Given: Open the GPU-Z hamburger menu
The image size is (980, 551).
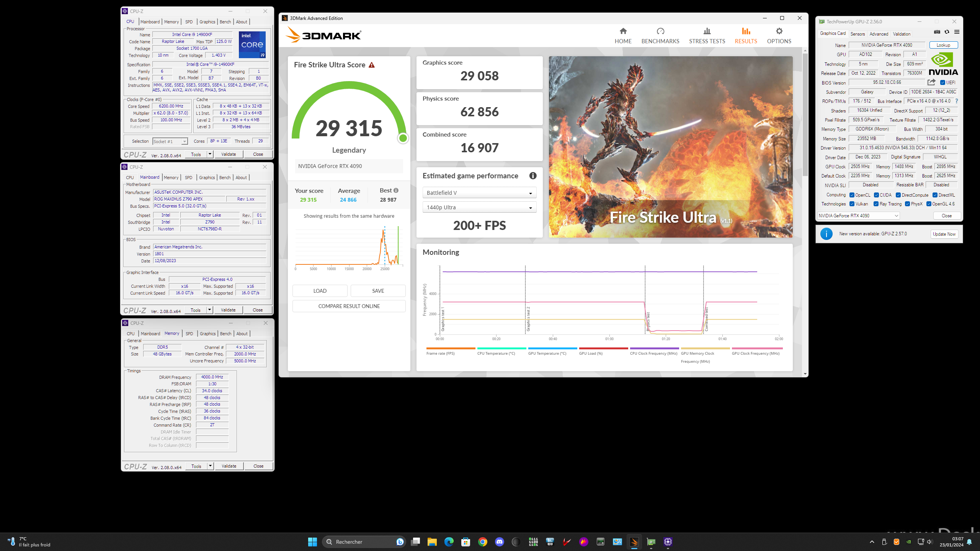Looking at the screenshot, I should pyautogui.click(x=957, y=32).
